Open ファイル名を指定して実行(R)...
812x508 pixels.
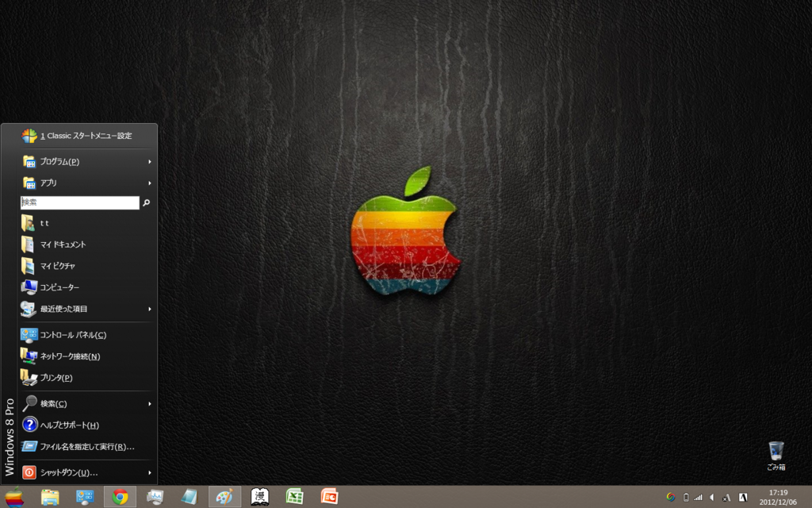pos(86,447)
